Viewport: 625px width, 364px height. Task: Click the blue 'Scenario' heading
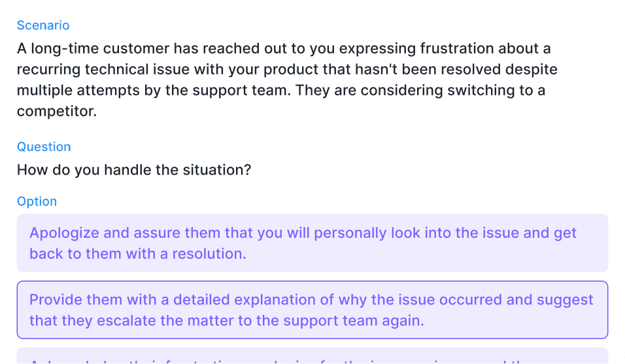point(43,25)
